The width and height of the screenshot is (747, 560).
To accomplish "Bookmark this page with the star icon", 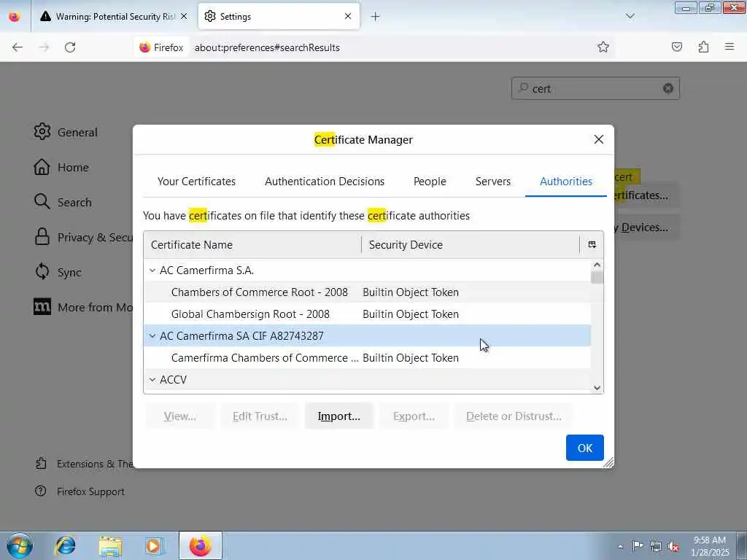I will (603, 47).
